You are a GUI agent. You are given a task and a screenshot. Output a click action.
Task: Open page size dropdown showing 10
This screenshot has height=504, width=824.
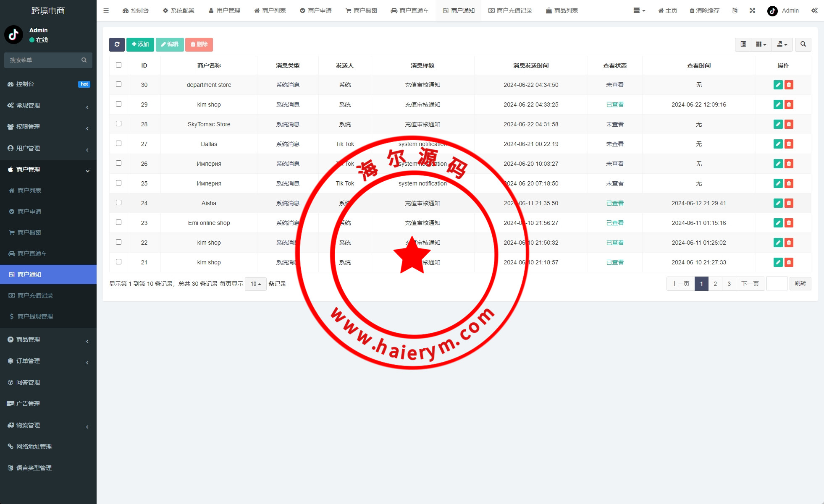(255, 284)
